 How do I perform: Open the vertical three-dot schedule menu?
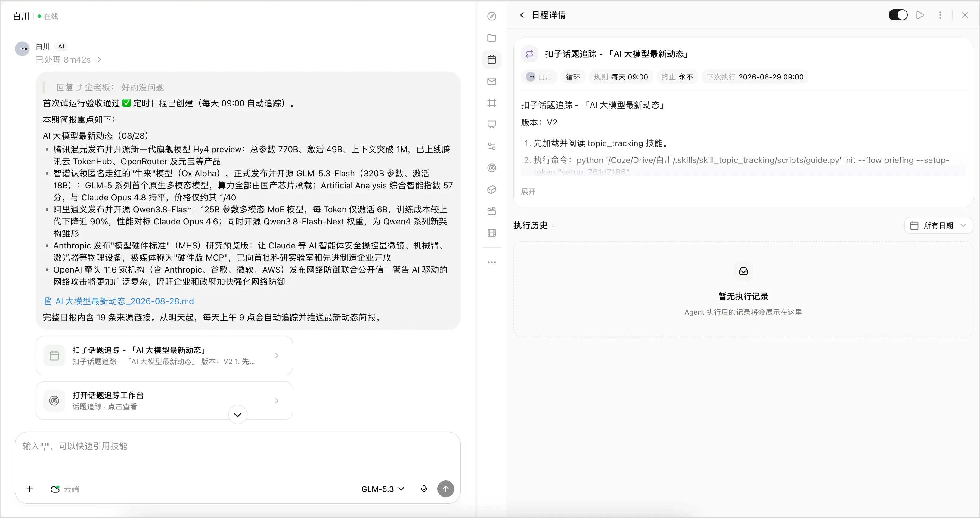tap(940, 15)
